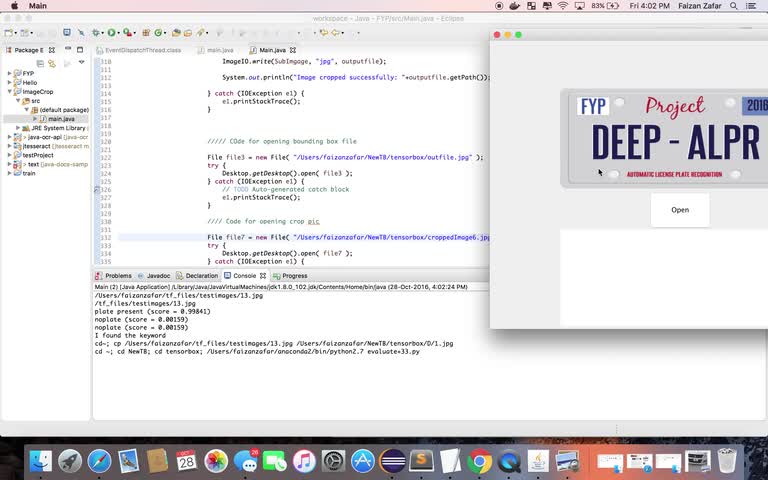Expand the JRE System Library node

18,128
